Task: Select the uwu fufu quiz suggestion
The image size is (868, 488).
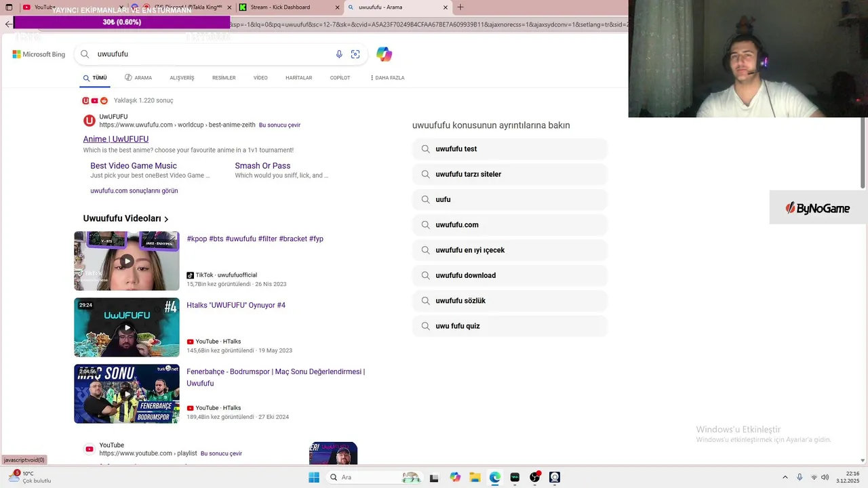Action: (x=509, y=326)
